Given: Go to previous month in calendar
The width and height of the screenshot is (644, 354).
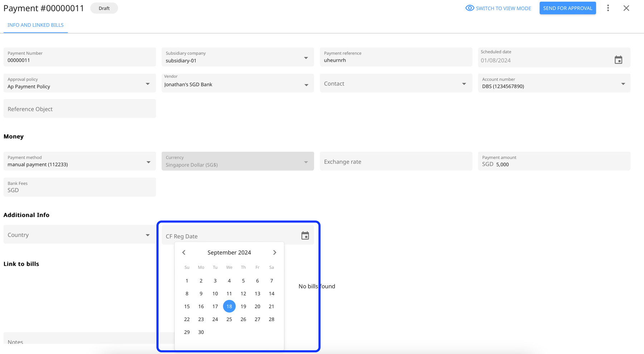Looking at the screenshot, I should click(x=184, y=252).
